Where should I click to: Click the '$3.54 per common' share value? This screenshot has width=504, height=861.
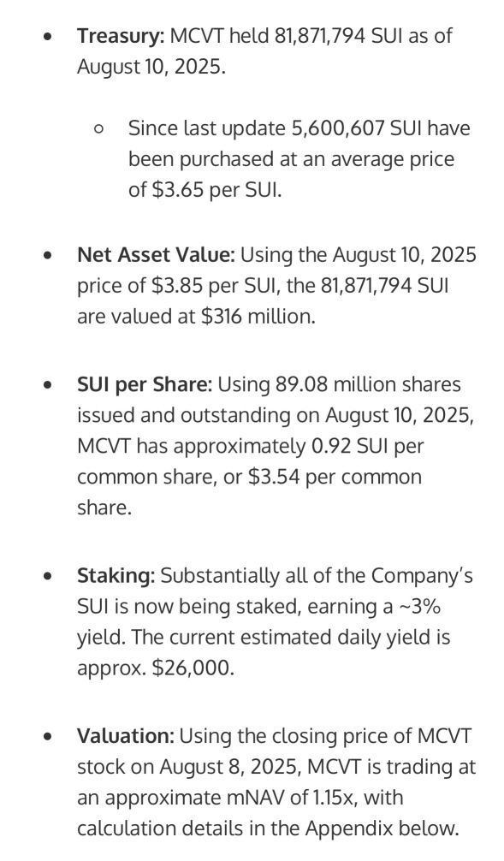[335, 477]
